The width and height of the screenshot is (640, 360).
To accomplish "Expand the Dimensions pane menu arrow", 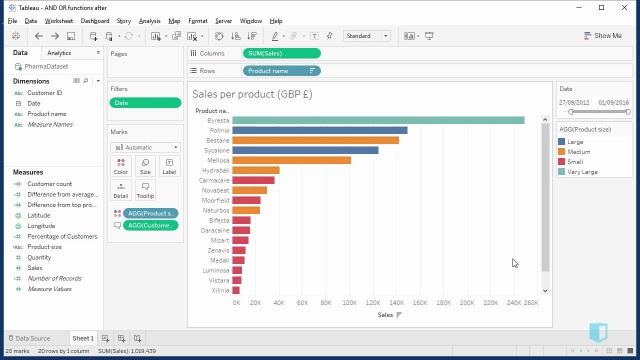I will [98, 81].
